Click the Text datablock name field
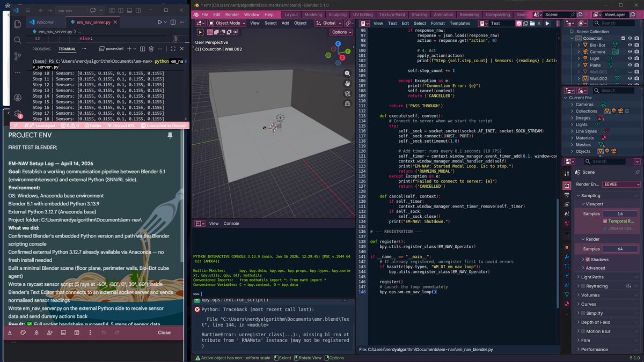This screenshot has height=362, width=644. coord(501,23)
